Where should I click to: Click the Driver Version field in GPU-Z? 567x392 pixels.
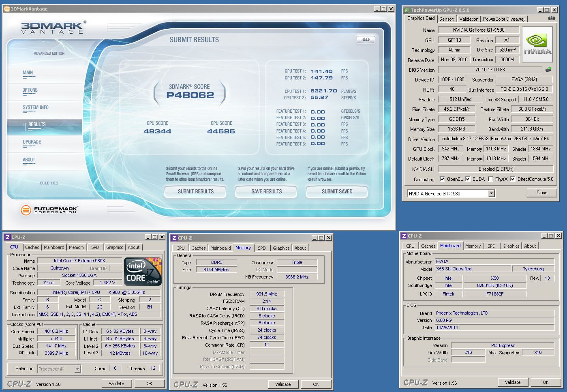pos(496,139)
